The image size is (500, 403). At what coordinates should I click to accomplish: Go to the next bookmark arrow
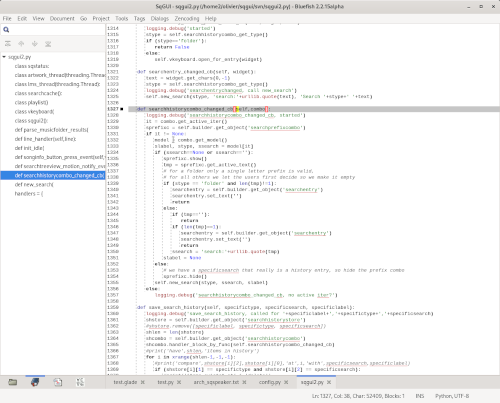pos(35,44)
